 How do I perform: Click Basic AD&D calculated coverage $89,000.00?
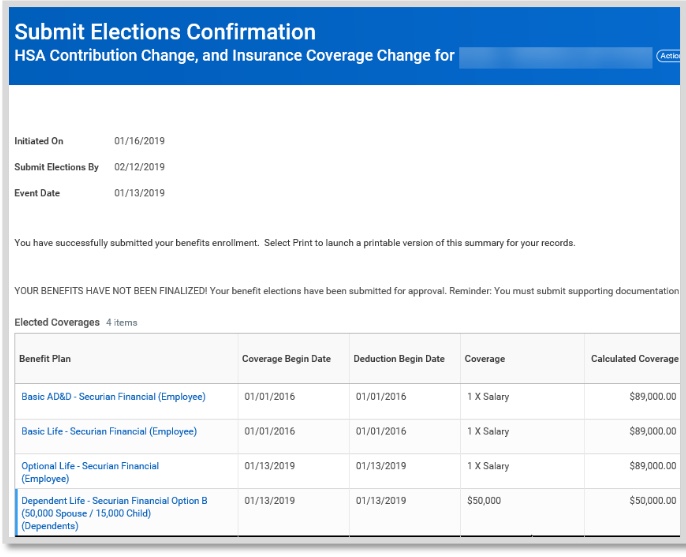pos(653,396)
